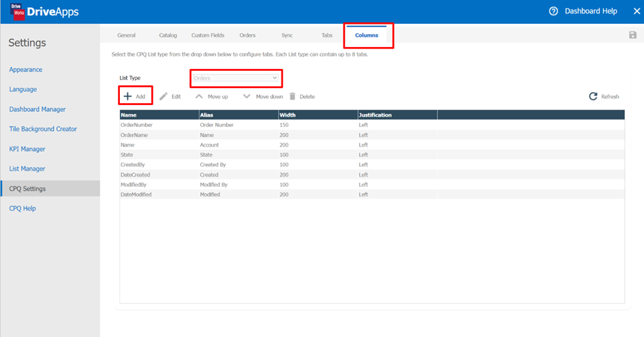Select the DateModified row
This screenshot has height=337, width=644.
point(372,194)
